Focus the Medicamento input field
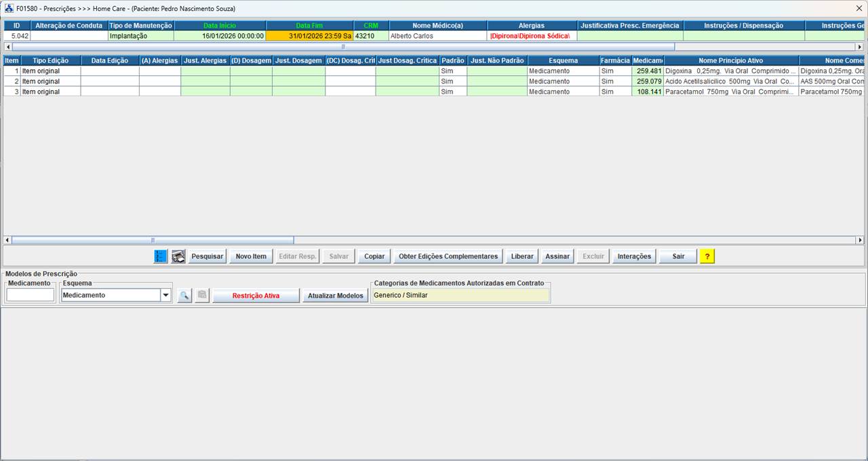This screenshot has width=868, height=461. click(x=31, y=296)
